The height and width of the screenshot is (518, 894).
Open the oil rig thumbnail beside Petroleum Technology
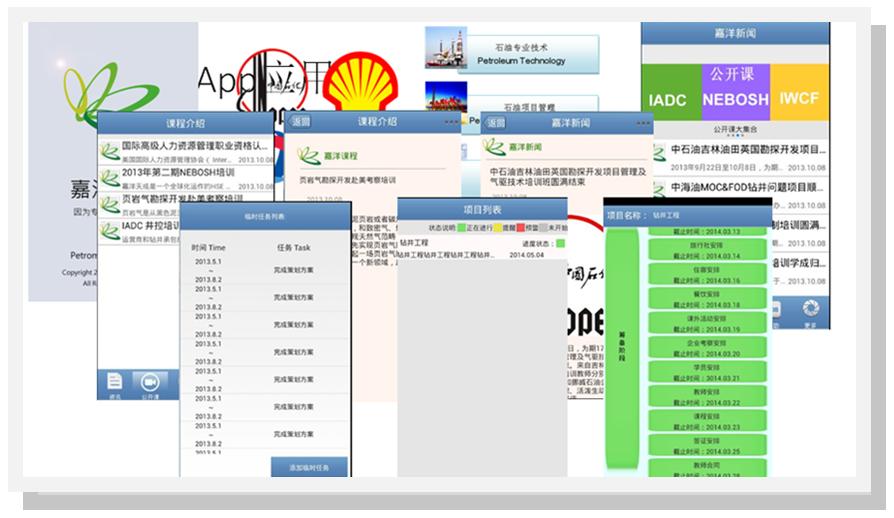(446, 48)
